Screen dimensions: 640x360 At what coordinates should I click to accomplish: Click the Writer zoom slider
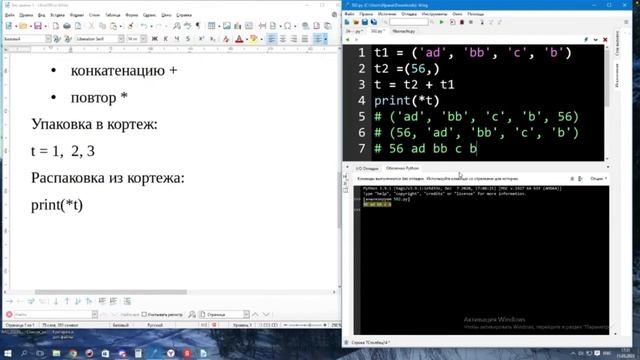[x=305, y=325]
